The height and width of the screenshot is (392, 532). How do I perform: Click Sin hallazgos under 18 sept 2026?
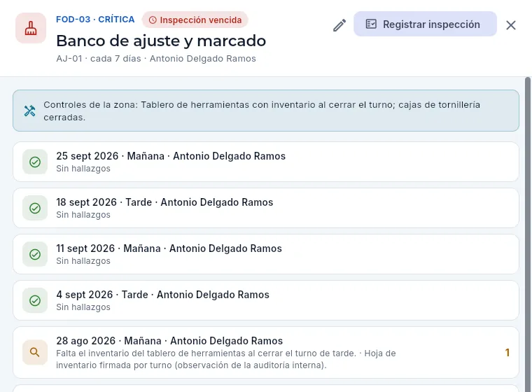(83, 215)
